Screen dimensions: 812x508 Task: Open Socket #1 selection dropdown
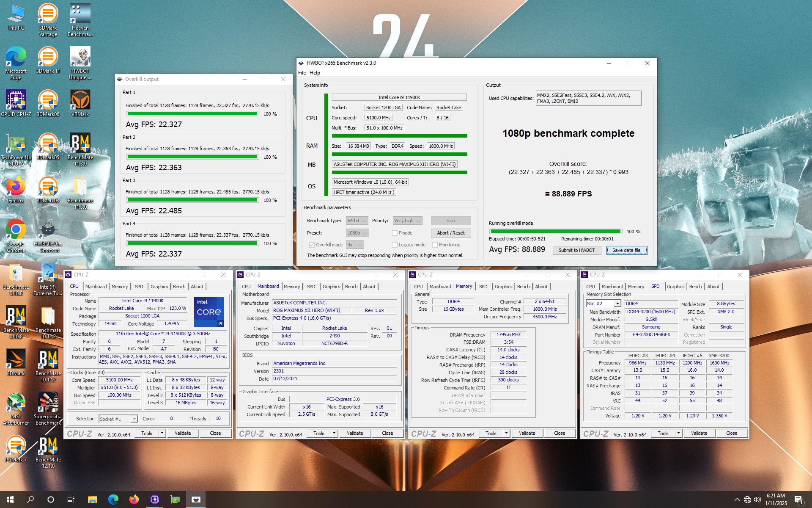[118, 419]
